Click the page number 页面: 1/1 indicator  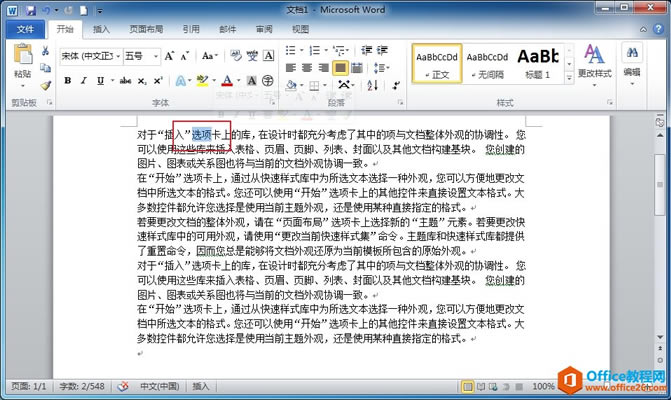[x=28, y=386]
